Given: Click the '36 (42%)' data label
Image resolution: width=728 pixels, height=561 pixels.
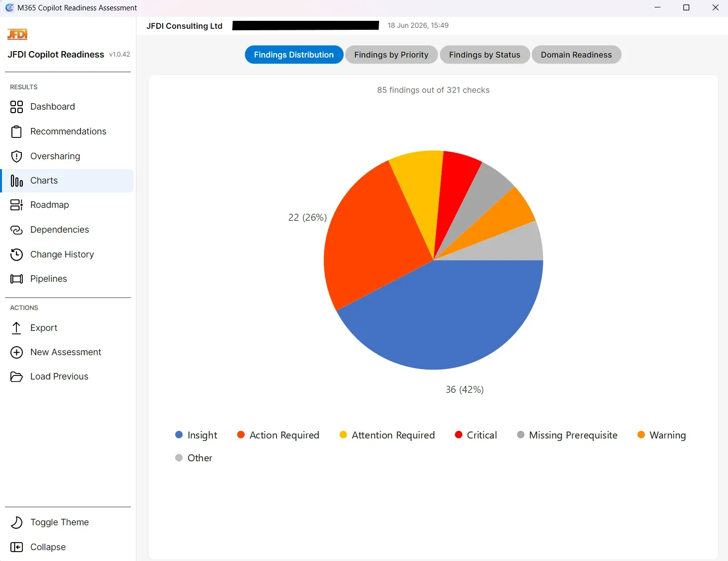Looking at the screenshot, I should coord(464,389).
